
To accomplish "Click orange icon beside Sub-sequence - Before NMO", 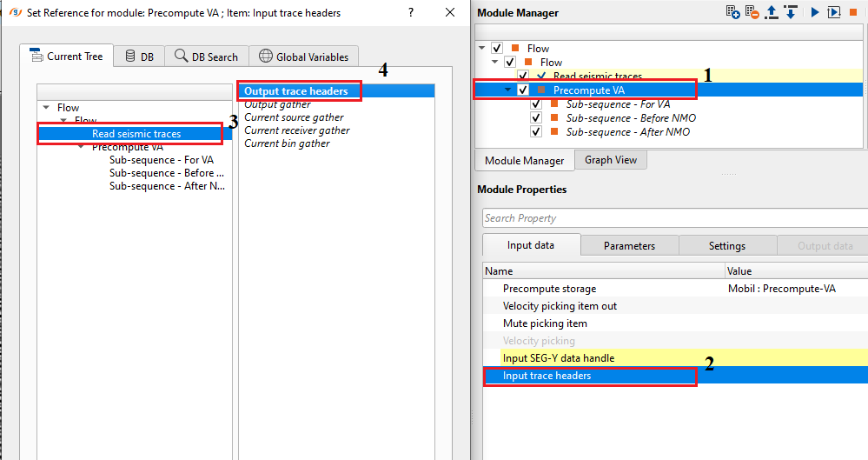I will point(554,117).
